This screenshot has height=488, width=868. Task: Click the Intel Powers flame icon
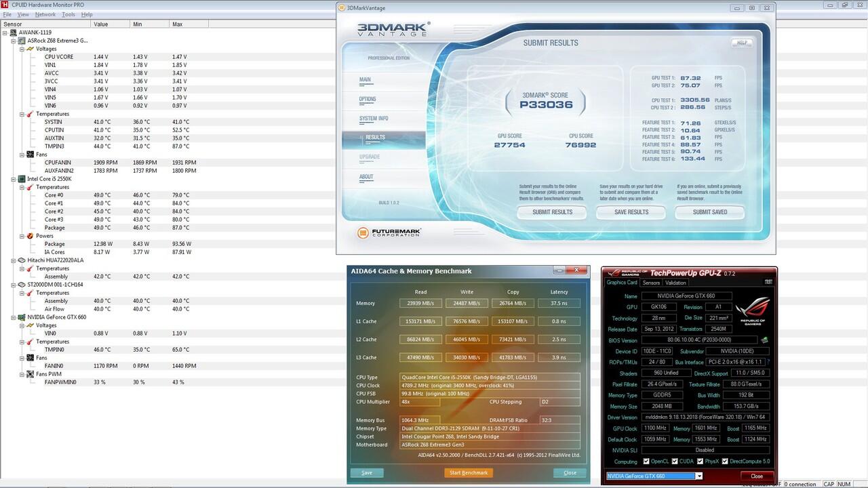[x=30, y=236]
